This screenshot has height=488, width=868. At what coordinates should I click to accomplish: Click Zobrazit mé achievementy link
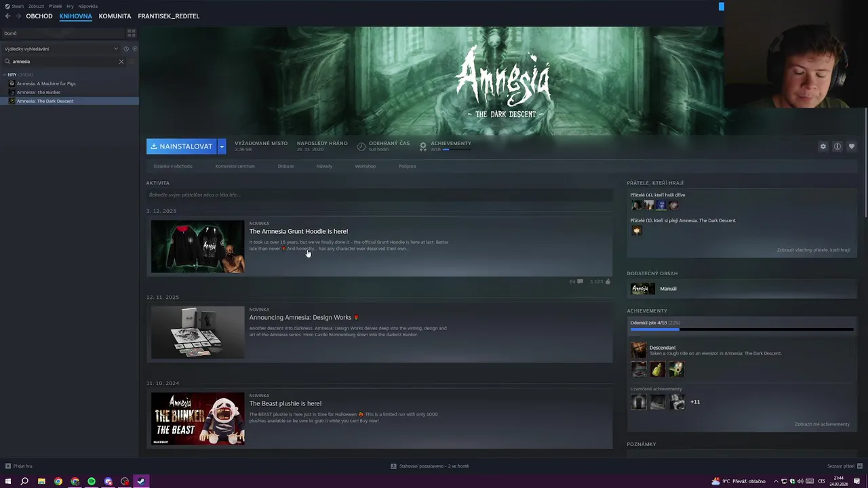tap(822, 424)
